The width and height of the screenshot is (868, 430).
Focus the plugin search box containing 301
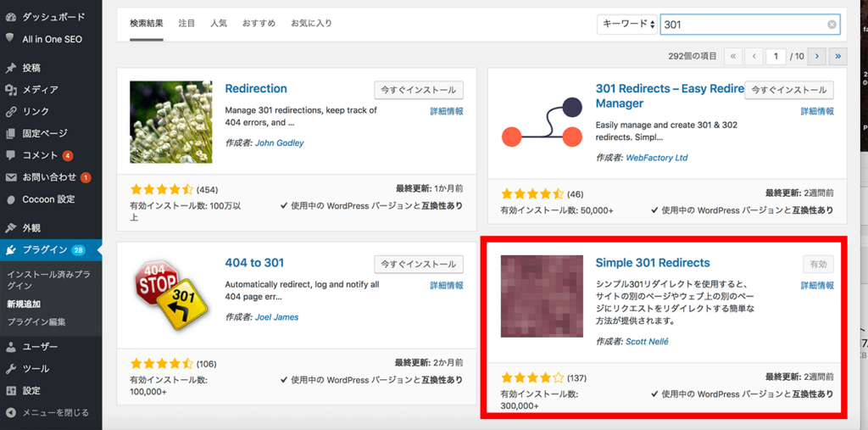pyautogui.click(x=750, y=25)
